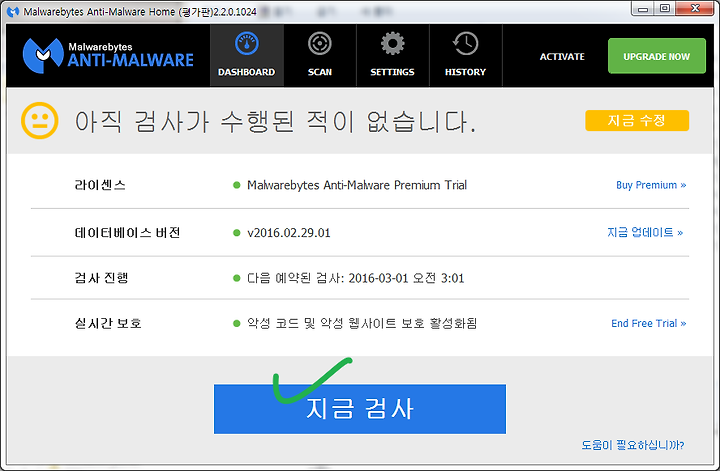
Task: Maximize the Malwarebytes window
Action: tap(664, 9)
